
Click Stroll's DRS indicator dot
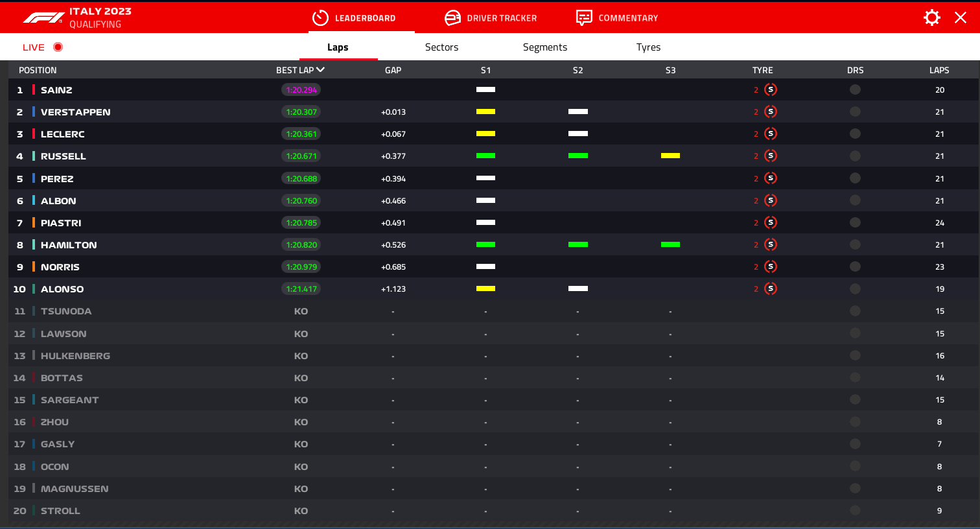point(855,510)
